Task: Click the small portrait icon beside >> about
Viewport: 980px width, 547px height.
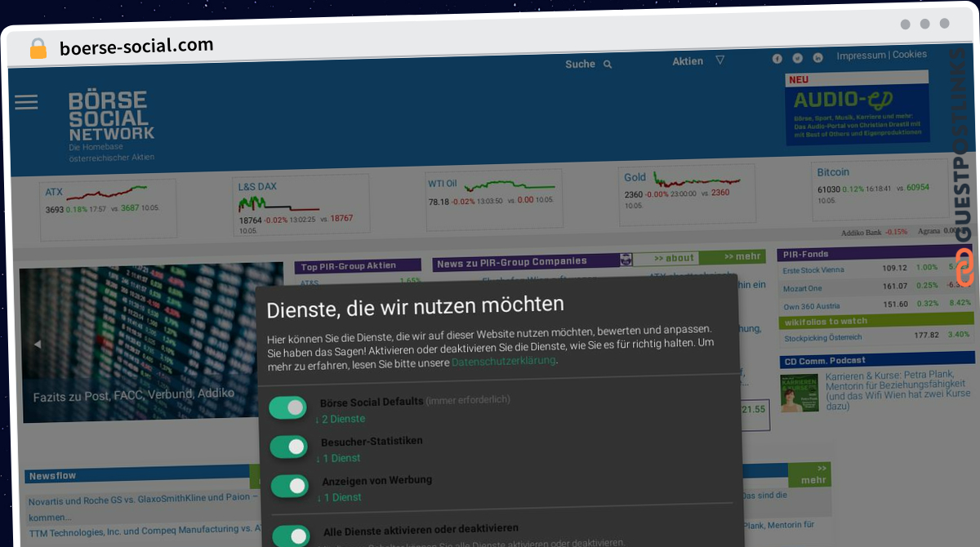Action: [x=626, y=260]
